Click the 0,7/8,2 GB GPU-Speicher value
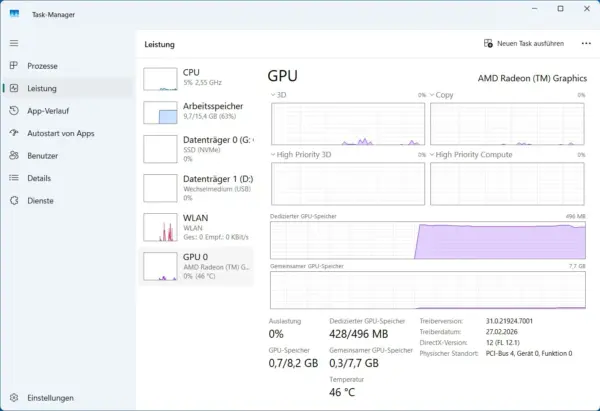 [293, 363]
